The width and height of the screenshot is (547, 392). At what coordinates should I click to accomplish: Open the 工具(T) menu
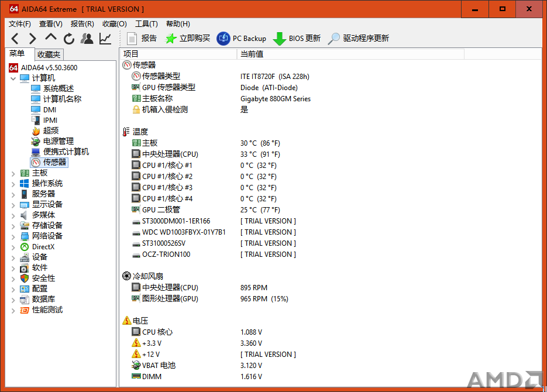146,24
